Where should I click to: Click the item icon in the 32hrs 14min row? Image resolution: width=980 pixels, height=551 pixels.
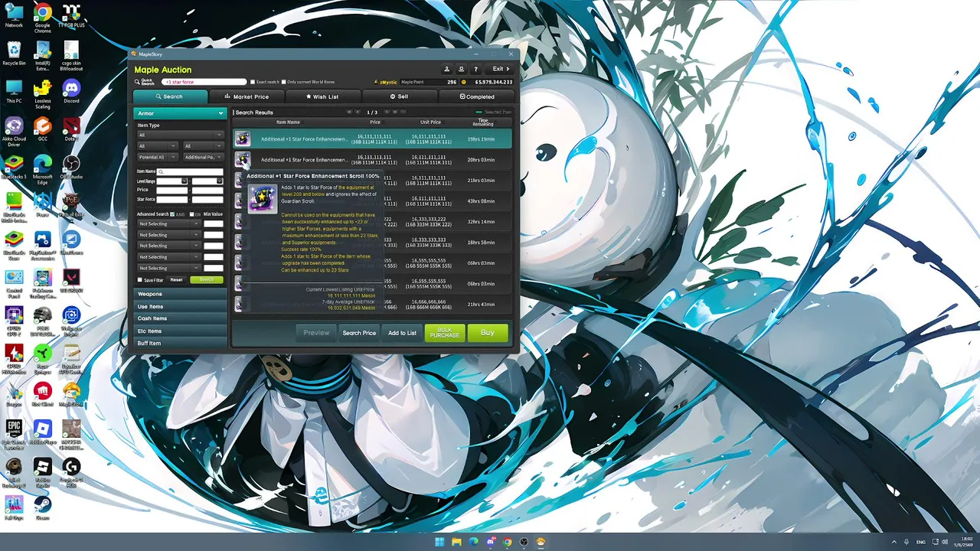(x=239, y=222)
